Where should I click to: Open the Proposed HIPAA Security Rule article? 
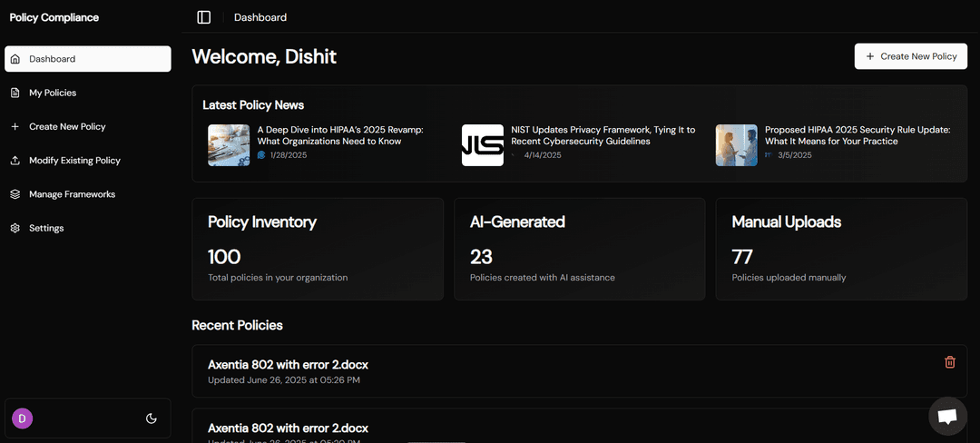tap(857, 135)
